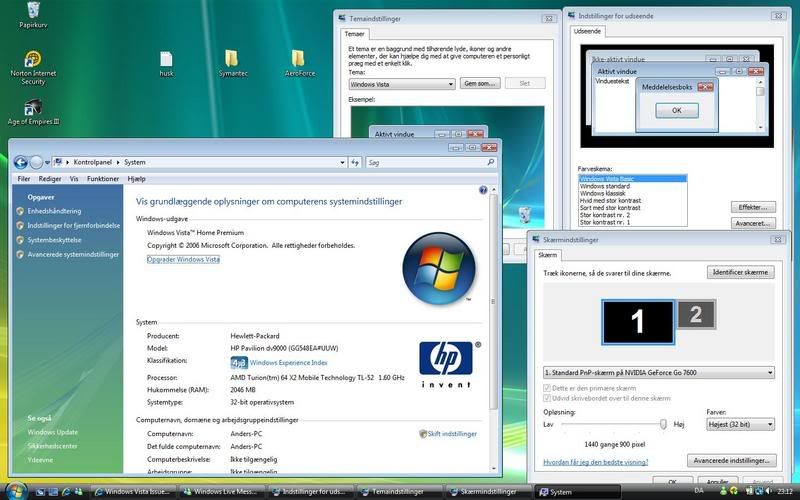Viewport: 800px width, 500px height.
Task: Open the Hjælp menu
Action: pyautogui.click(x=136, y=179)
